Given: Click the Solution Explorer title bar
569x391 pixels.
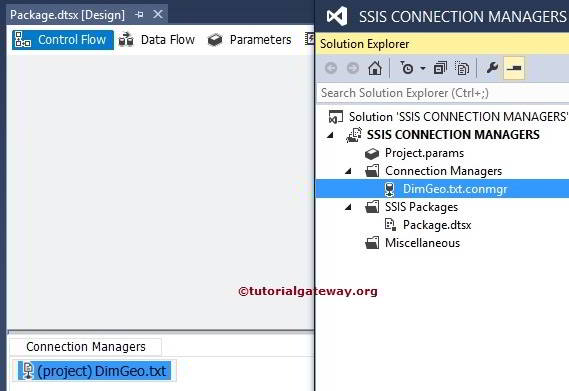Looking at the screenshot, I should (x=442, y=44).
